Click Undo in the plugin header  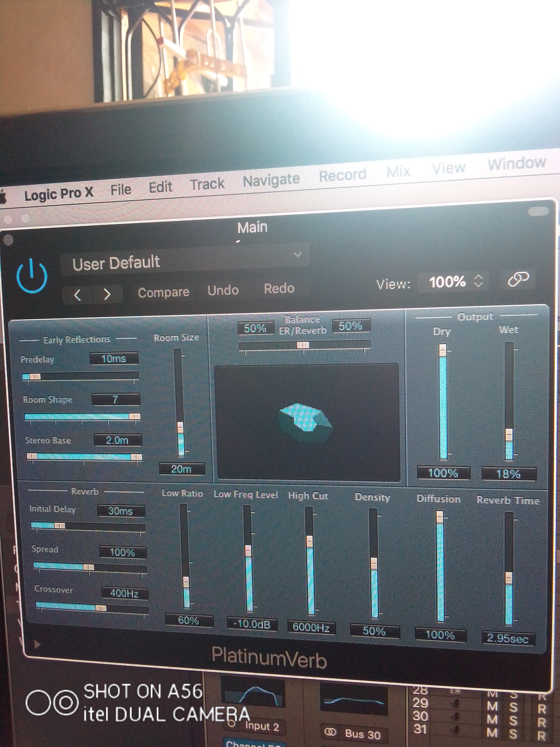[x=223, y=290]
